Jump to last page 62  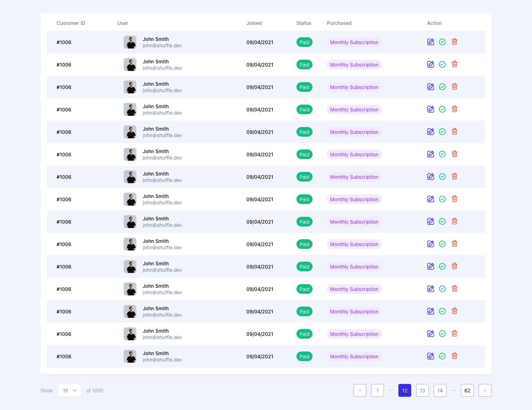coord(467,390)
